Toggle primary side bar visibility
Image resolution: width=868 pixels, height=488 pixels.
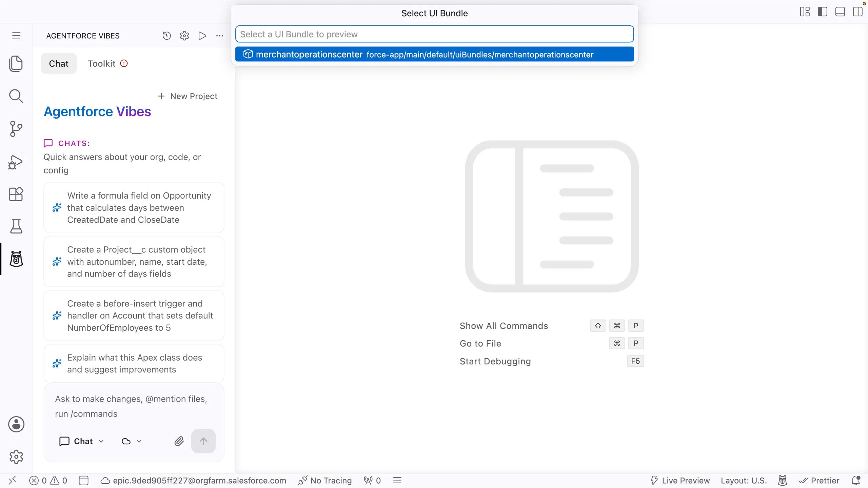[822, 12]
